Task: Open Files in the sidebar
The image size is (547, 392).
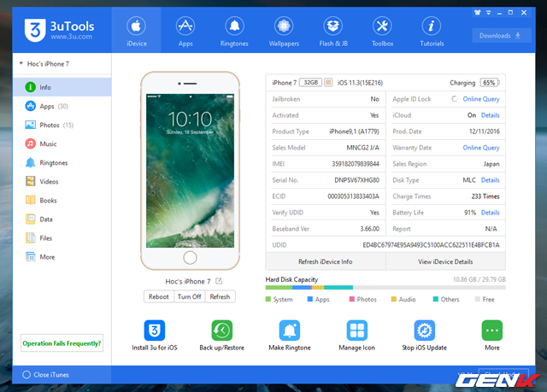Action: point(62,237)
